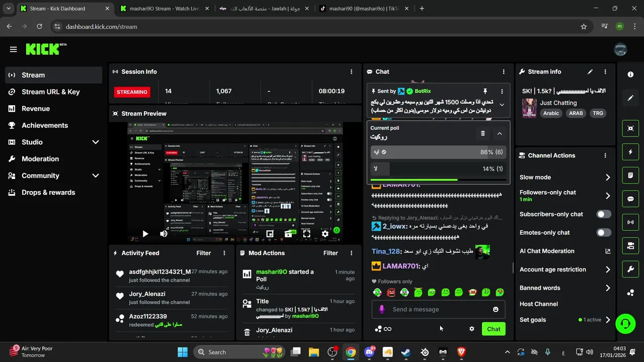This screenshot has height=362, width=644.
Task: Play the stream preview video
Action: pos(145,234)
